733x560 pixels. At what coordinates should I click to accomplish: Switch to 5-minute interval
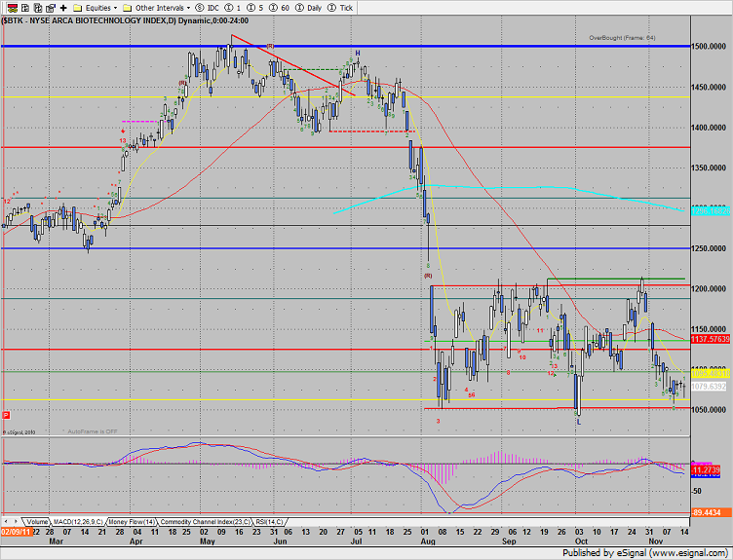click(255, 8)
